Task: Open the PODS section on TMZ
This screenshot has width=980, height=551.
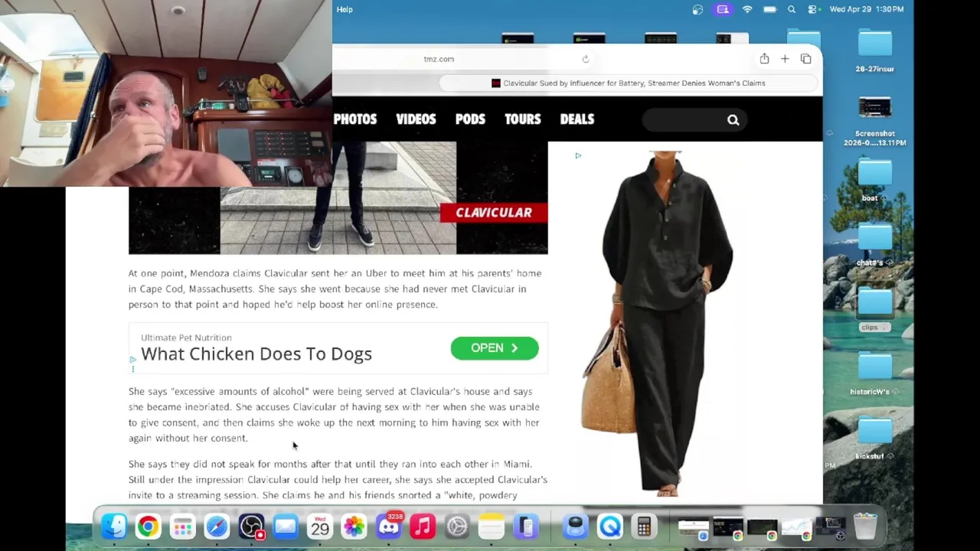Action: coord(470,119)
